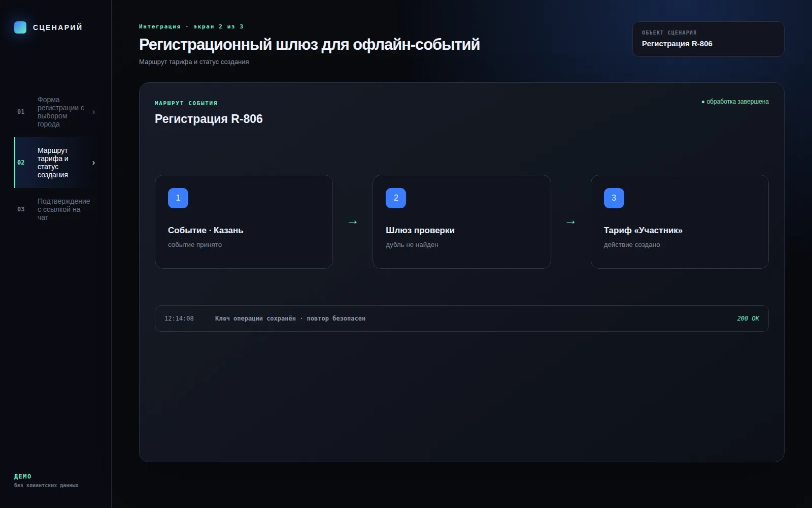812x508 pixels.
Task: Click the page title Регистрационный шлюз для офлайн-событий
Action: pos(310,45)
